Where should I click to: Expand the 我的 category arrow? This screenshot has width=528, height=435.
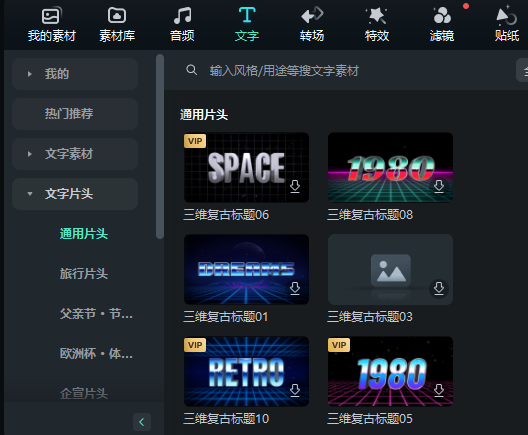(x=30, y=74)
